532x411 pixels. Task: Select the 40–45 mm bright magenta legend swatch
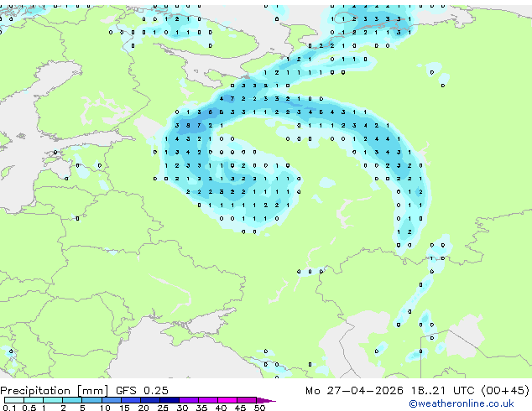227,400
